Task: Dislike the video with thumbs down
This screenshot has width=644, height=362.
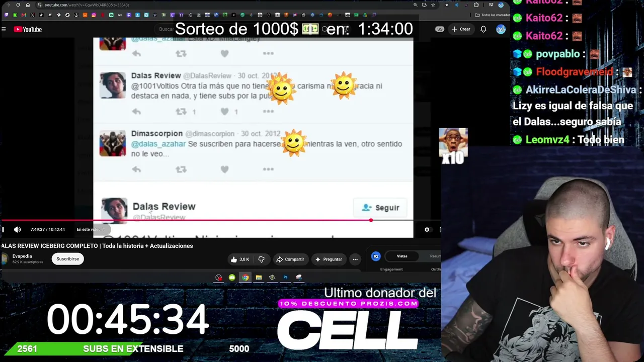Action: [x=261, y=259]
